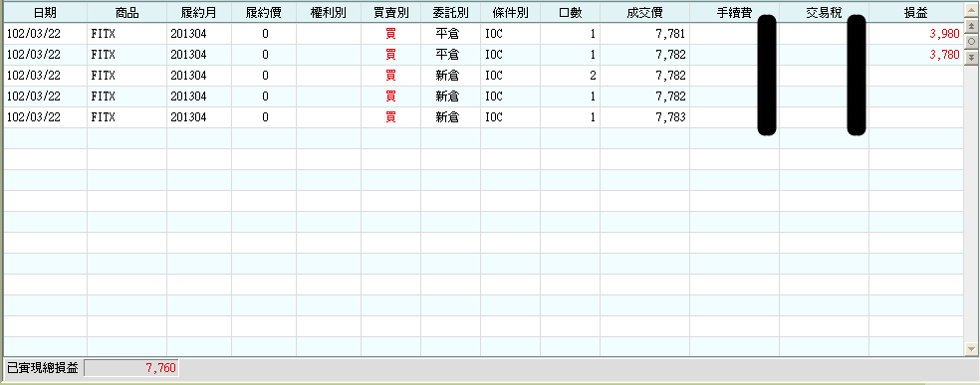Click the red 買 in the 7,783 row
Screen dimensions: 980x385
[390, 117]
